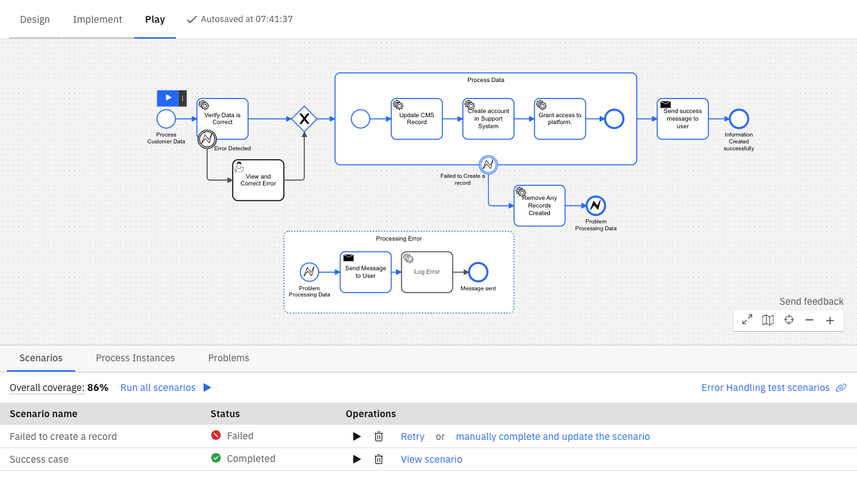Run the Success case scenario

pyautogui.click(x=357, y=459)
